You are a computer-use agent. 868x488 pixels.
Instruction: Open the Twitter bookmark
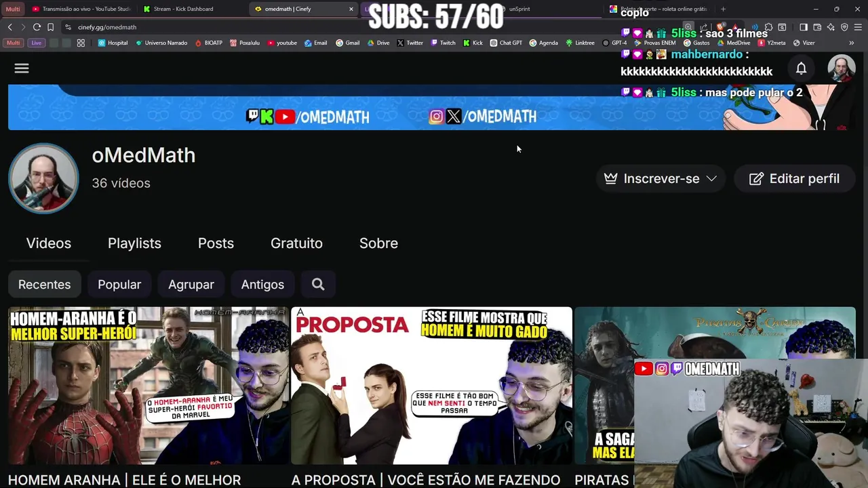coord(410,43)
